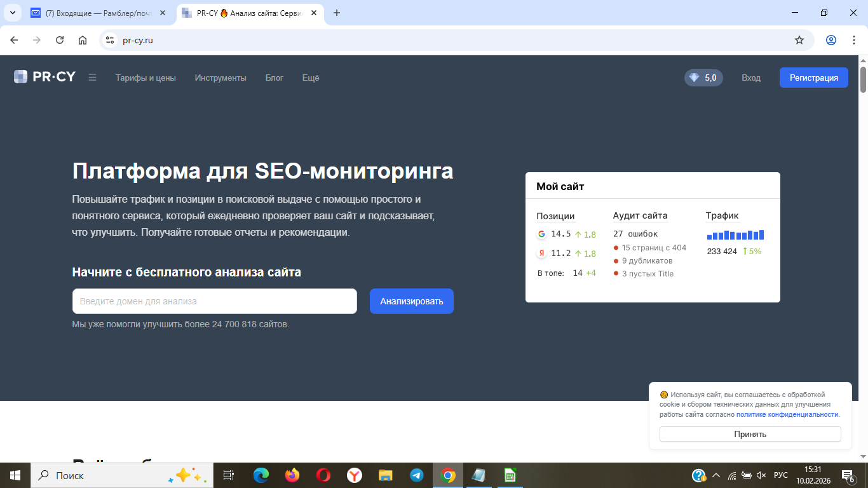Image resolution: width=868 pixels, height=488 pixels.
Task: Open the политике конфиденциальности link
Action: (787, 414)
